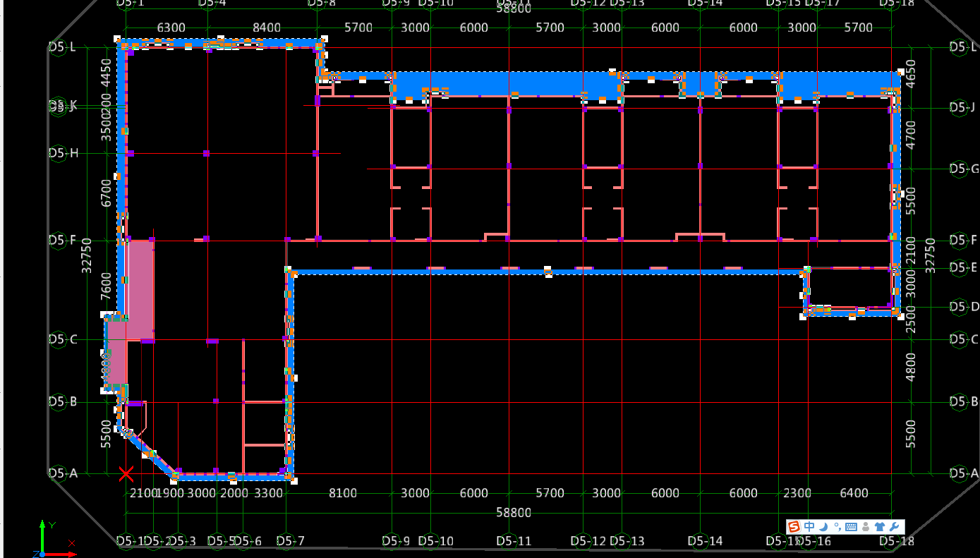This screenshot has width=980, height=558.
Task: Select the 3300 dimension text
Action: (x=268, y=493)
